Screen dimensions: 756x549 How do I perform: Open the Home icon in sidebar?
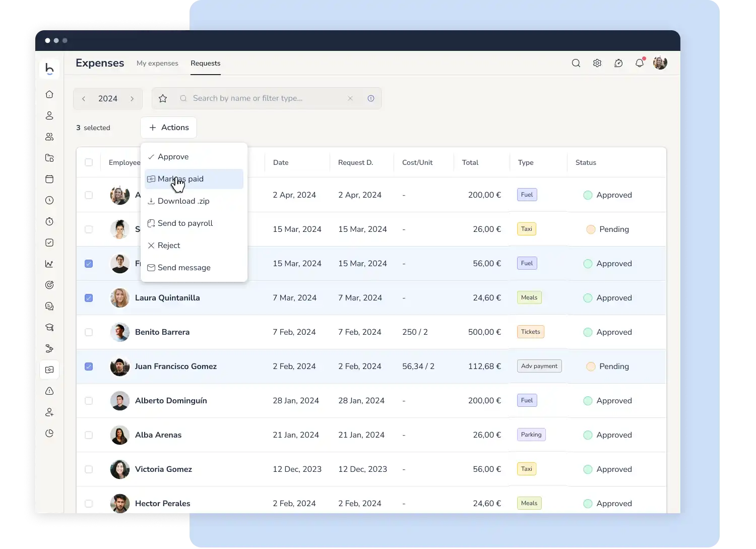tap(49, 94)
